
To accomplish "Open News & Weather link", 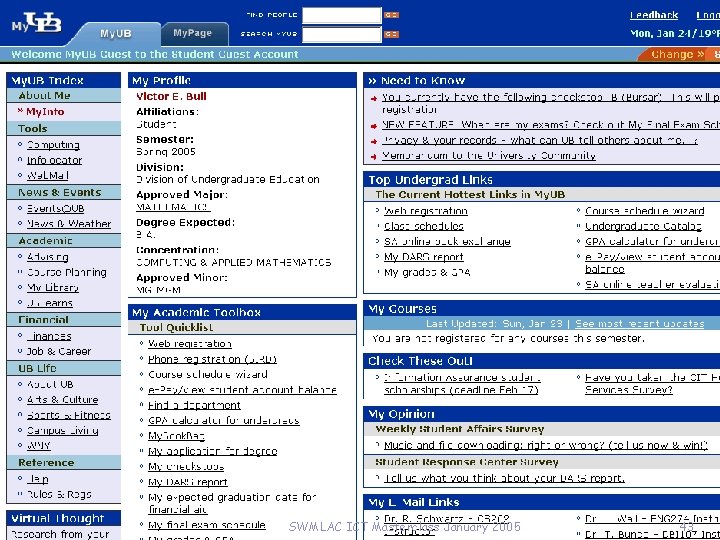I will [x=69, y=224].
